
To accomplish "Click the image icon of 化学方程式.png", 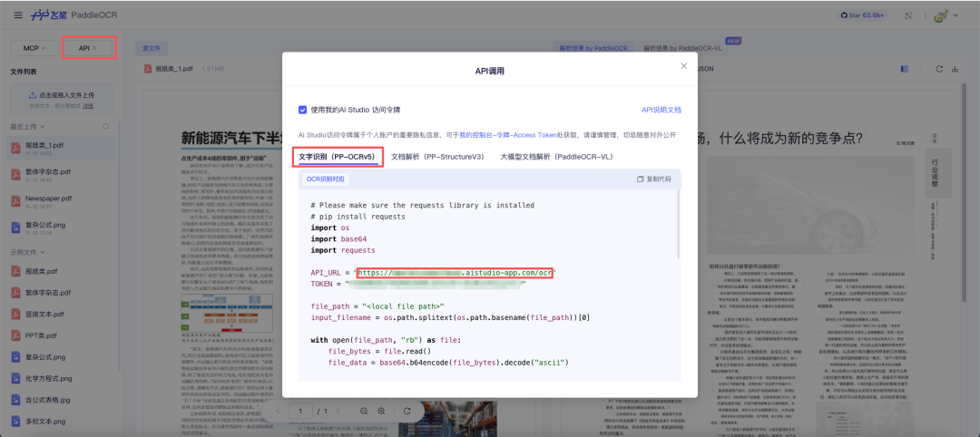I will (x=16, y=378).
